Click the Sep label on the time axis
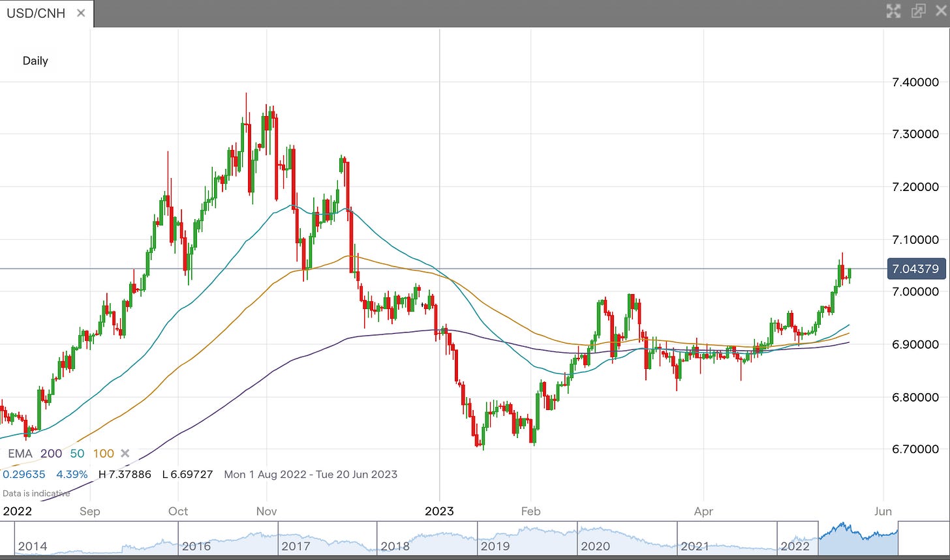This screenshot has width=950, height=560. (90, 511)
